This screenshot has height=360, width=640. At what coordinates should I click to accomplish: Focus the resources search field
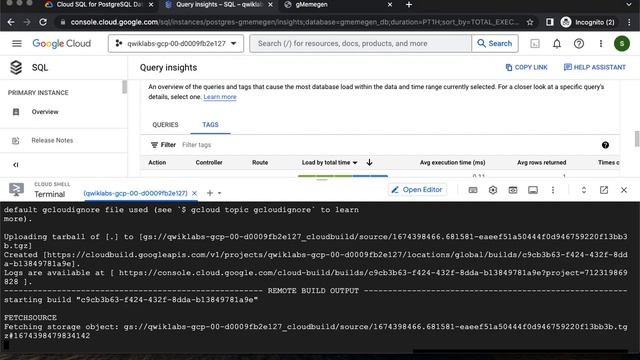click(360, 43)
